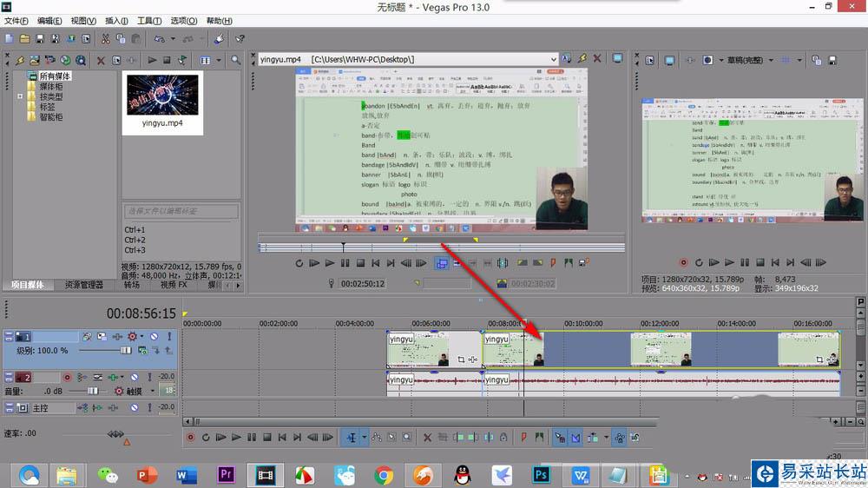The width and height of the screenshot is (868, 488).
Task: Open Chrome from the Windows taskbar
Action: [x=384, y=475]
